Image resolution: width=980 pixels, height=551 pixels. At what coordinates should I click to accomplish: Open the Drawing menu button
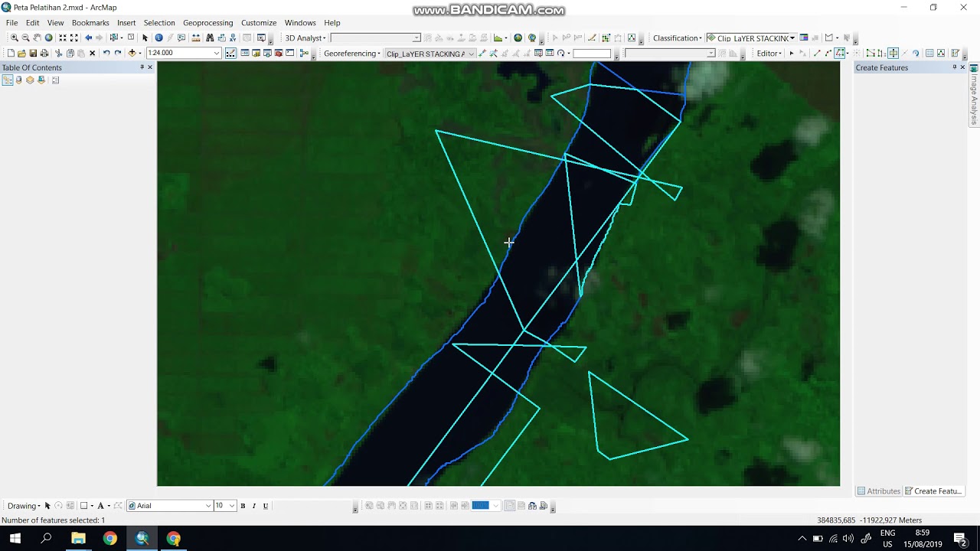point(24,506)
